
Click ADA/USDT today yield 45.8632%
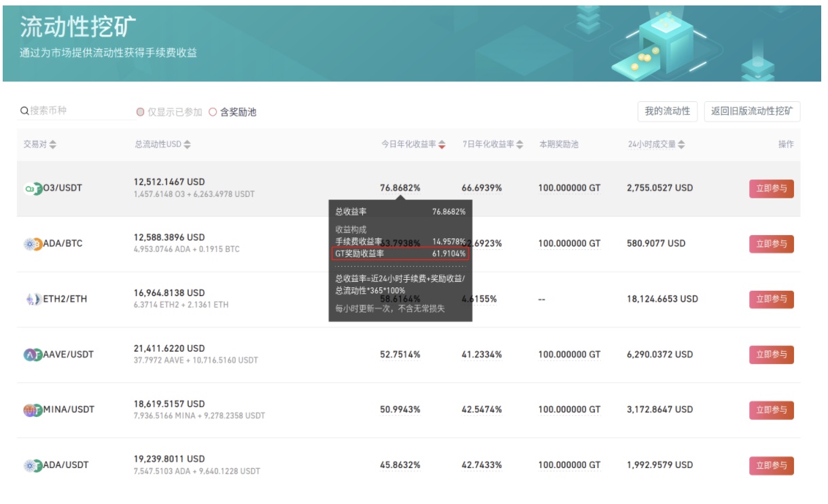[x=400, y=465]
